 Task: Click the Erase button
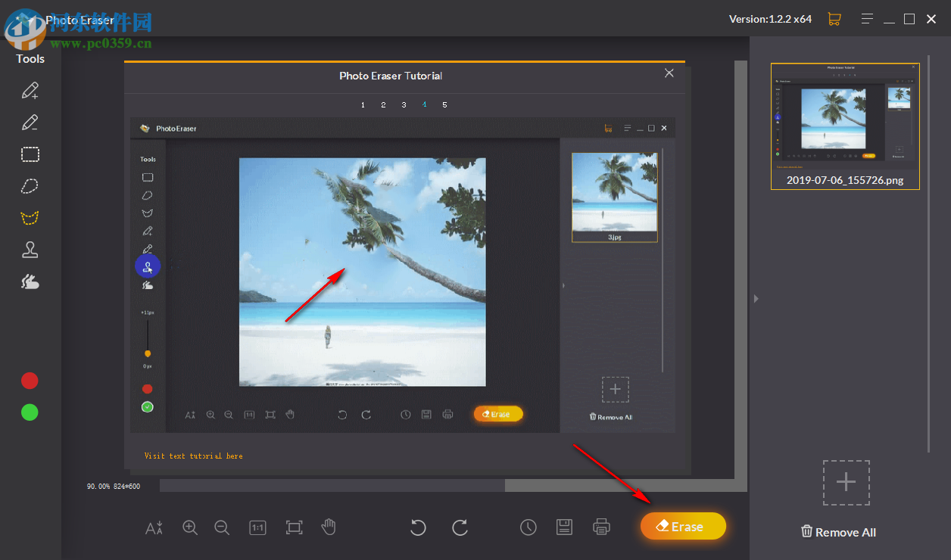682,526
